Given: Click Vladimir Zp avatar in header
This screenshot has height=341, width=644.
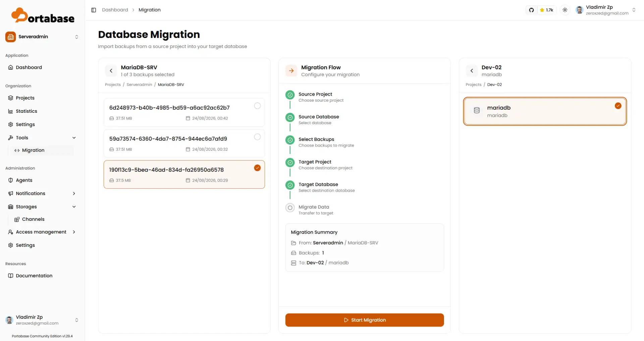Looking at the screenshot, I should [x=579, y=10].
